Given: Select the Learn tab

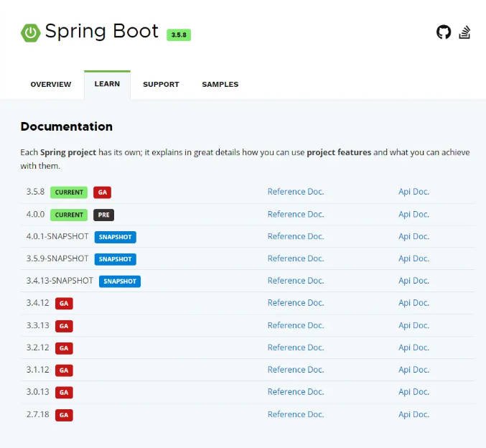Looking at the screenshot, I should pos(107,85).
